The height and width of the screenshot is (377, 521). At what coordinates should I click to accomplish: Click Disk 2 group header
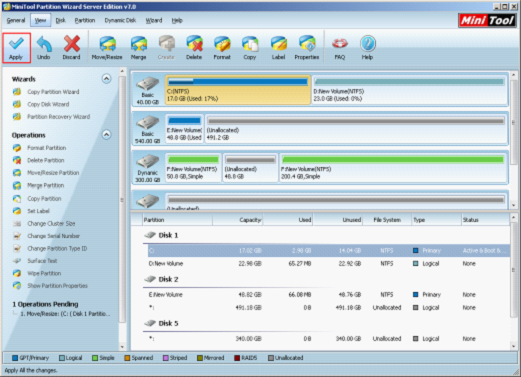click(162, 279)
